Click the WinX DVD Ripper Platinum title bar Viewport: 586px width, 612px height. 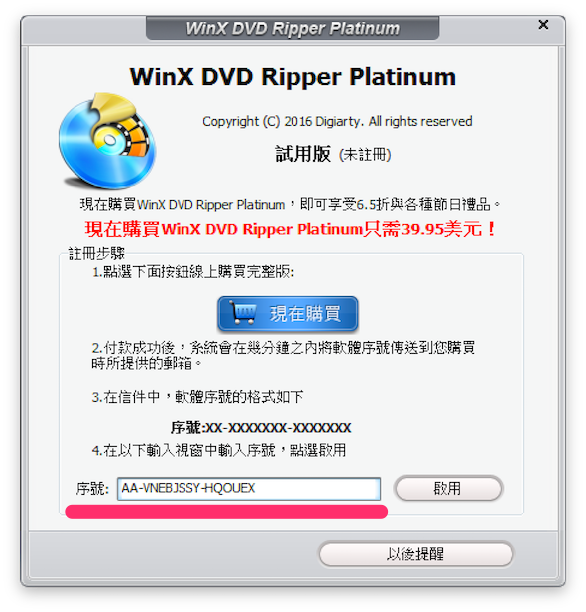[292, 28]
